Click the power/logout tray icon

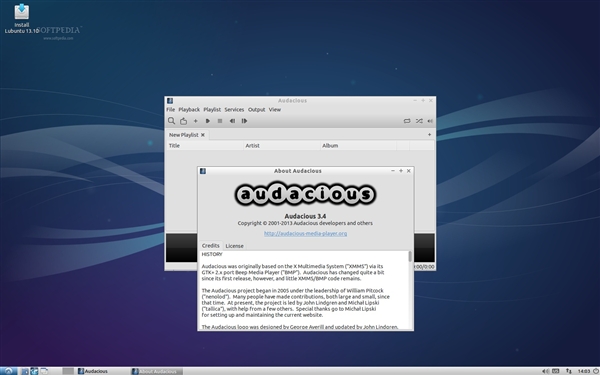(x=596, y=371)
